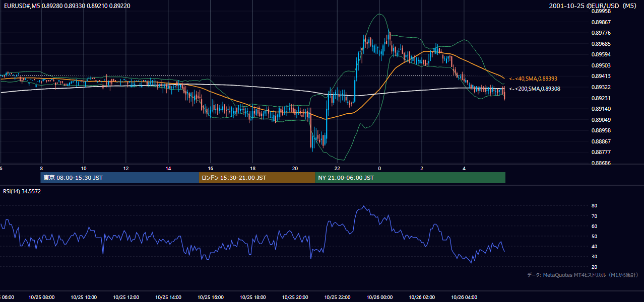Click the RSI 50 level label
This screenshot has height=302, width=644.
coord(595,236)
